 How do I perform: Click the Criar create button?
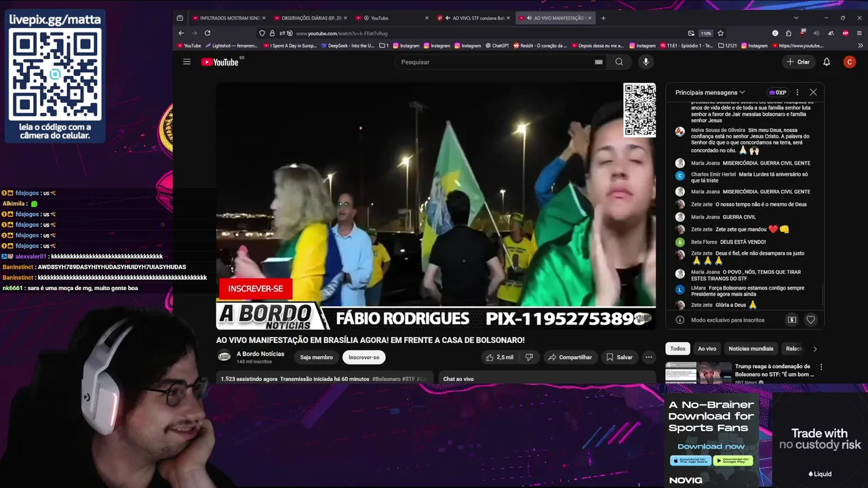[x=798, y=62]
